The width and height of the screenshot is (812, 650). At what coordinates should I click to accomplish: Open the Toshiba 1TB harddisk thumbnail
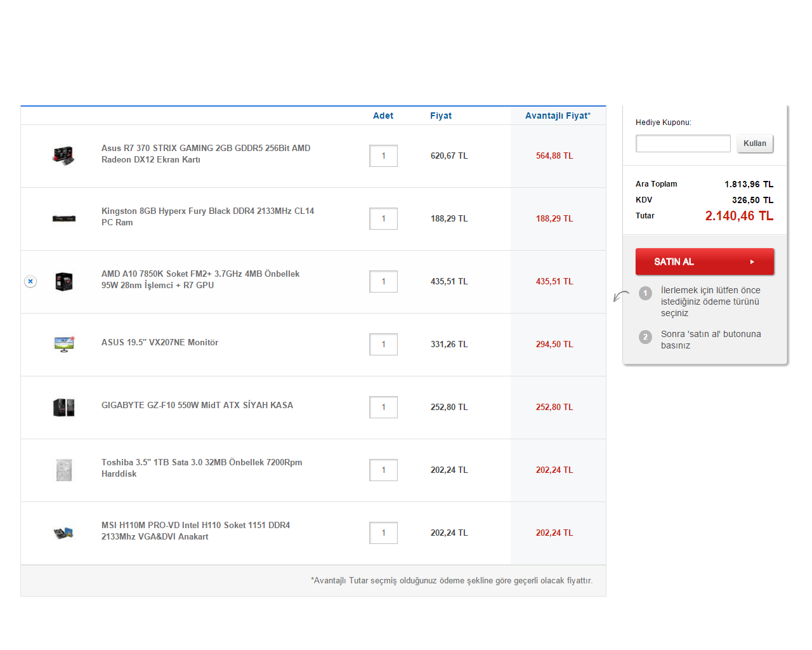(x=64, y=470)
